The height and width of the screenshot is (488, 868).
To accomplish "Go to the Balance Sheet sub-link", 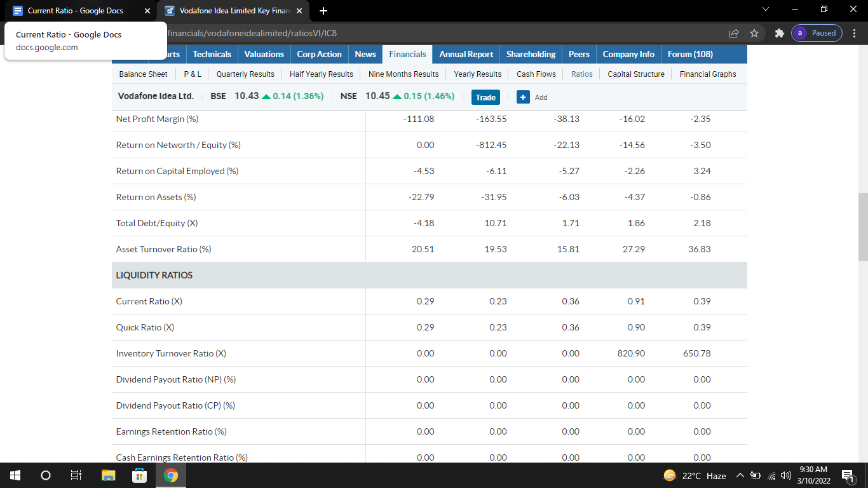I will click(144, 74).
